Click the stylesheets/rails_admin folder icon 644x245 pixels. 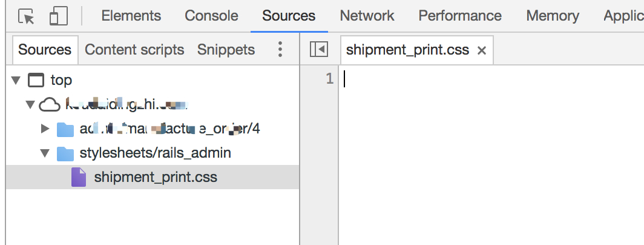[65, 153]
